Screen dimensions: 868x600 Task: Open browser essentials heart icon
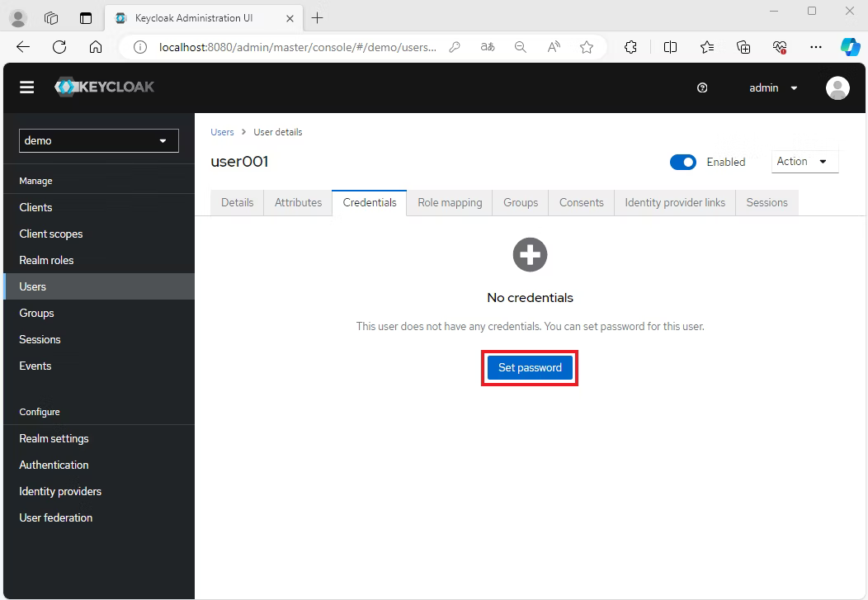click(x=780, y=47)
